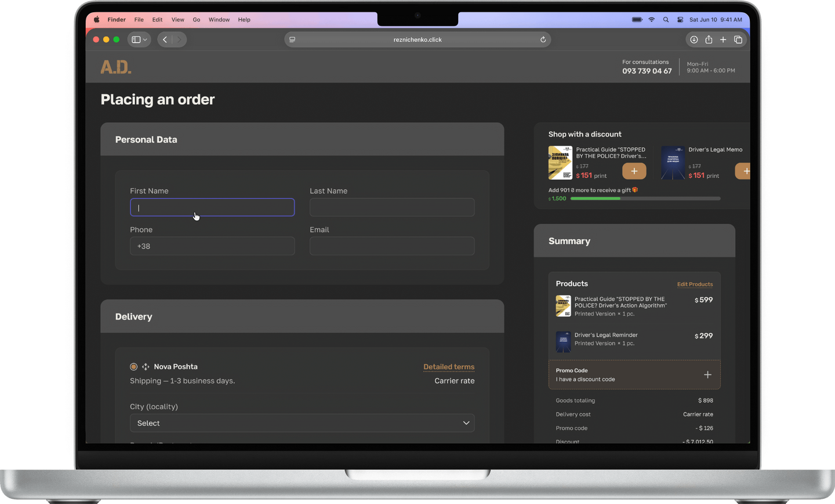Click the Share icon in the toolbar

709,39
